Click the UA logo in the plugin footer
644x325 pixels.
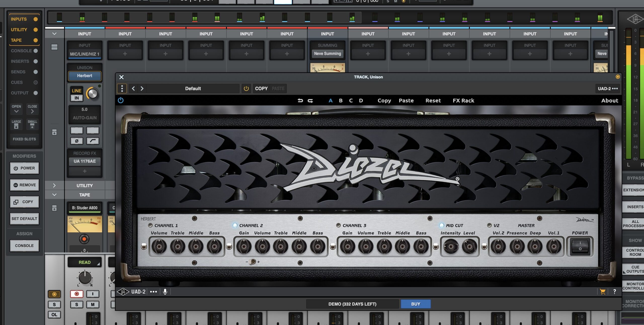point(123,292)
